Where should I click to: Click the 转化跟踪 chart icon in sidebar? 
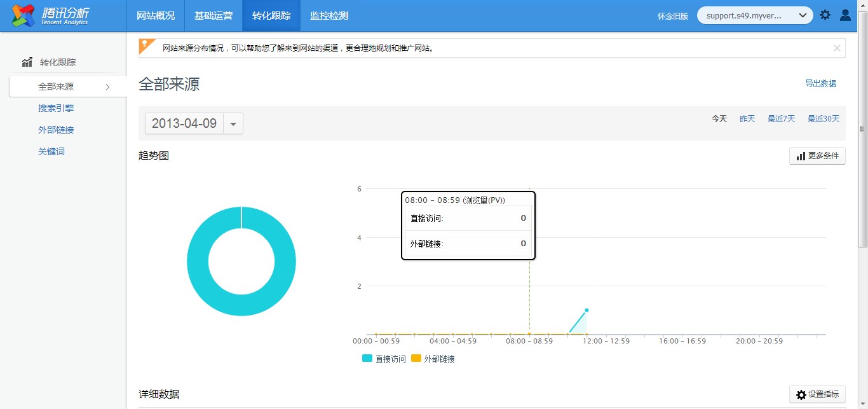pyautogui.click(x=27, y=62)
